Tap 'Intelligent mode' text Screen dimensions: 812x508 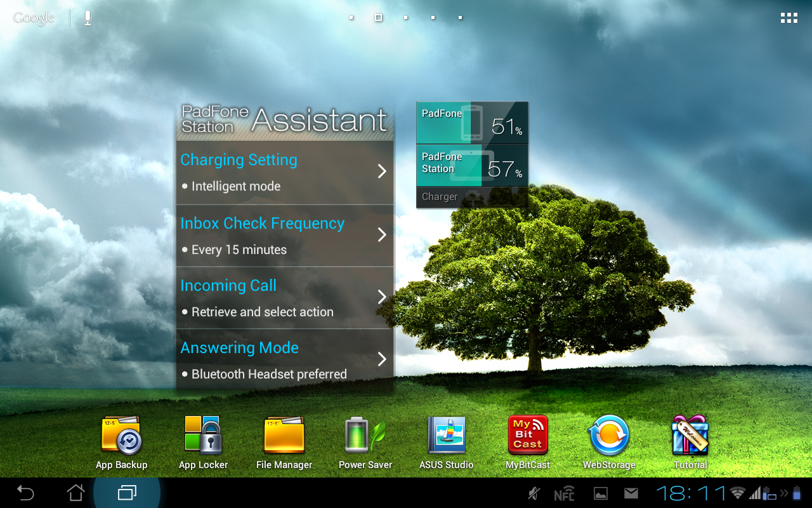pos(236,187)
